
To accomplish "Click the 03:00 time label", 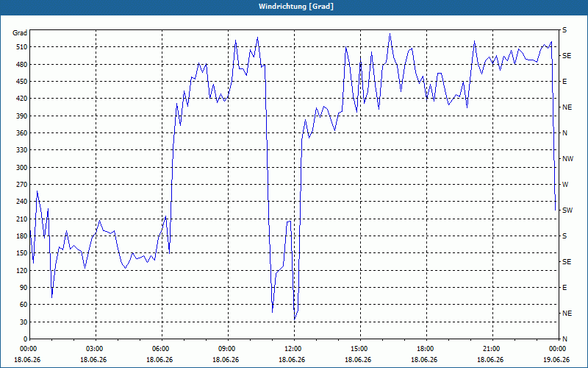I will [x=96, y=348].
